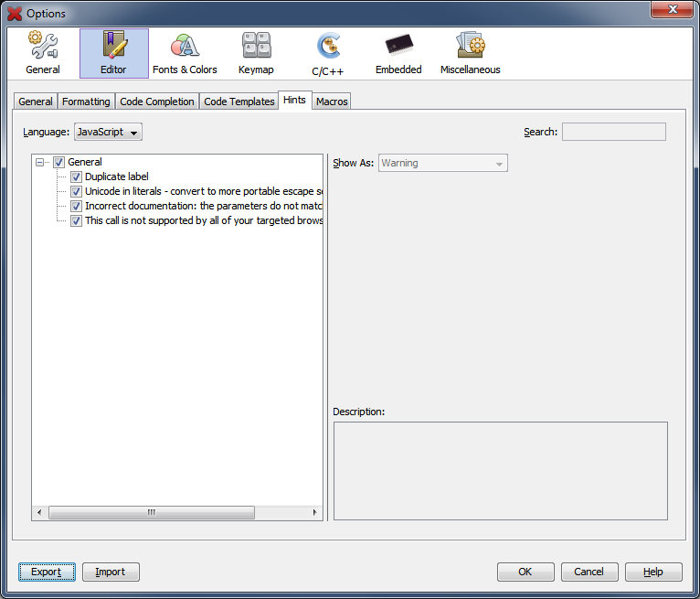700x599 pixels.
Task: Switch to the Macros tab
Action: (332, 102)
